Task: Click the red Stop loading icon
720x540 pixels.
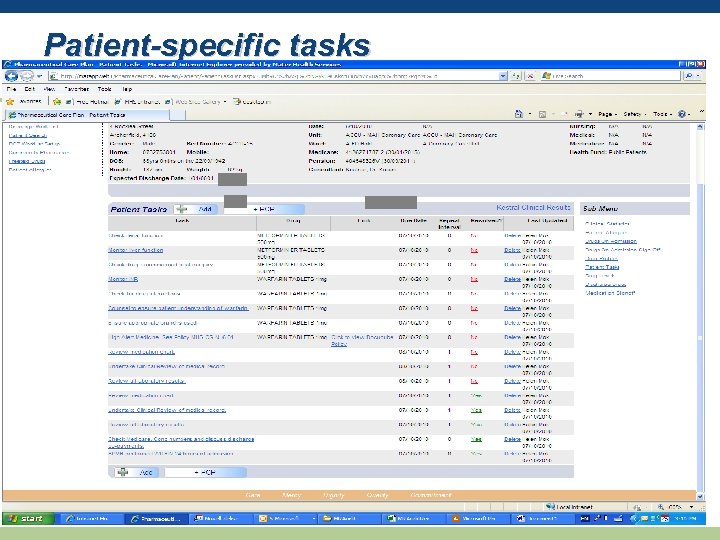Action: coord(530,76)
